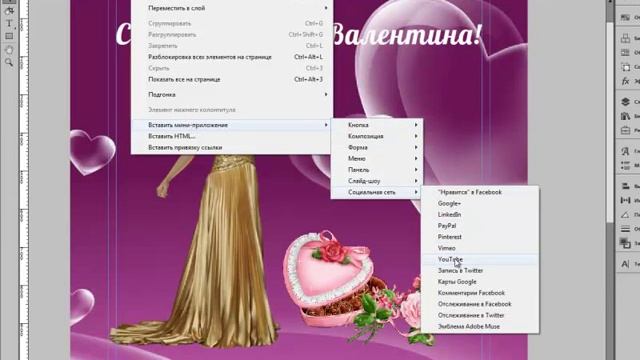Open the A| text panel icon

tap(625, 264)
